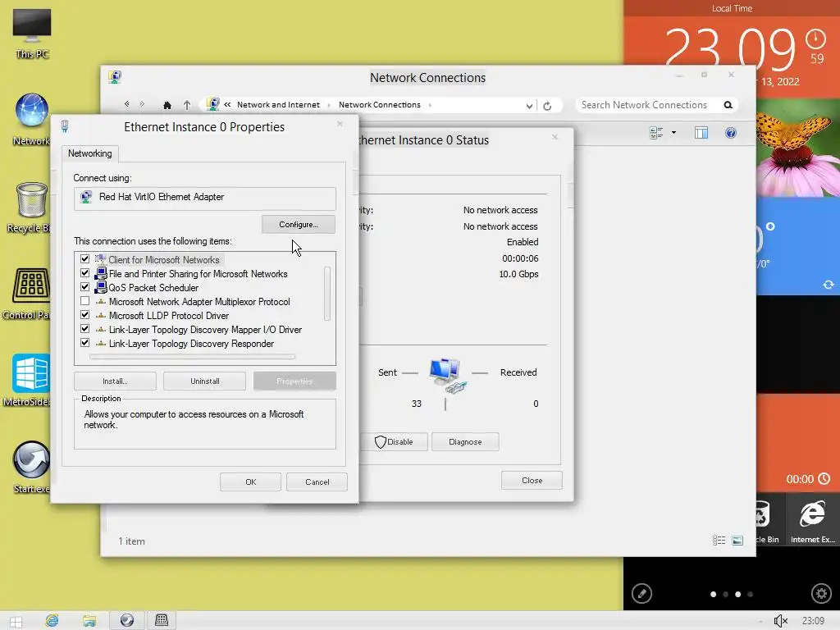
Task: Open the Control Panel desktop icon
Action: tap(30, 294)
